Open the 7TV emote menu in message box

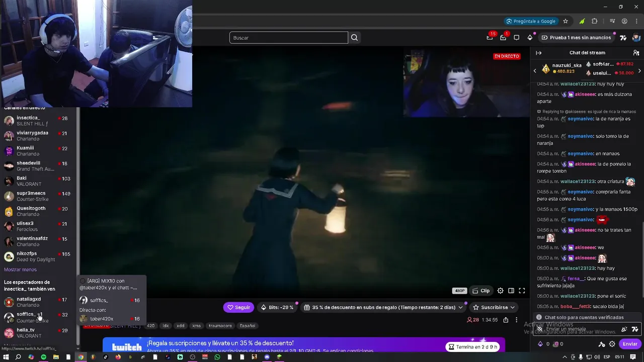click(x=635, y=329)
